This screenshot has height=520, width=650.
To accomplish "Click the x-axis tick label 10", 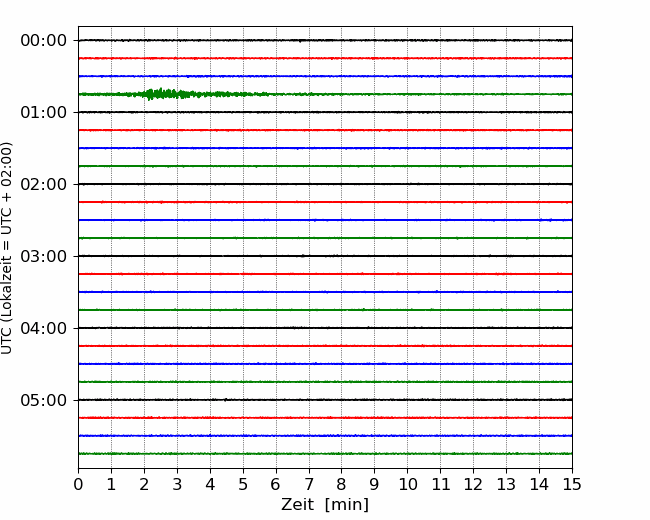I will pos(407,484).
